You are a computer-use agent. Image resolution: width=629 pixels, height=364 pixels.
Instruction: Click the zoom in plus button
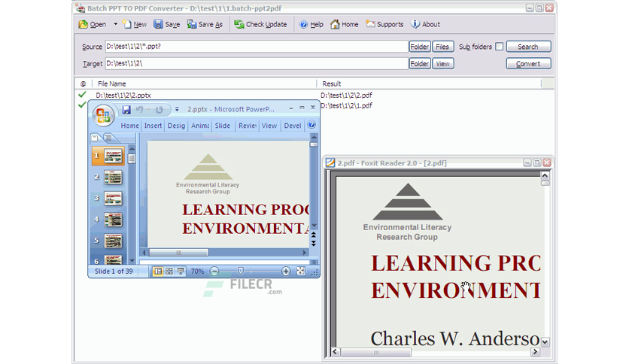tap(286, 271)
